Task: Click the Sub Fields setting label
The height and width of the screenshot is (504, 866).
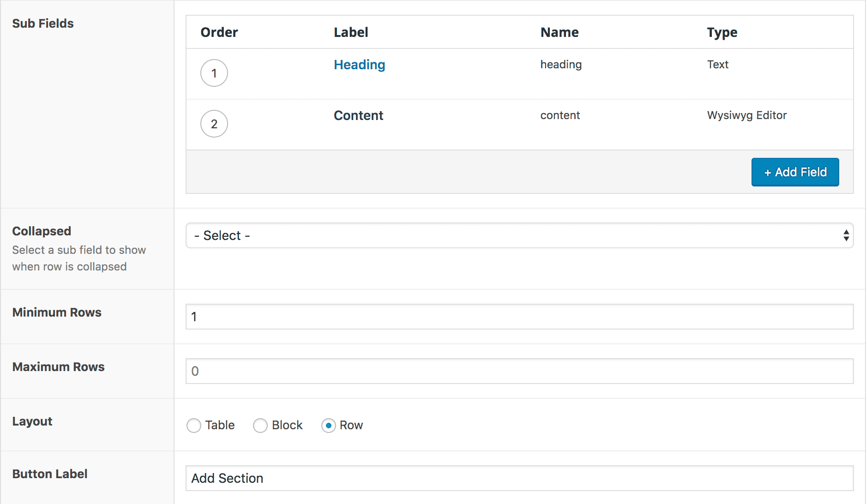Action: (43, 24)
